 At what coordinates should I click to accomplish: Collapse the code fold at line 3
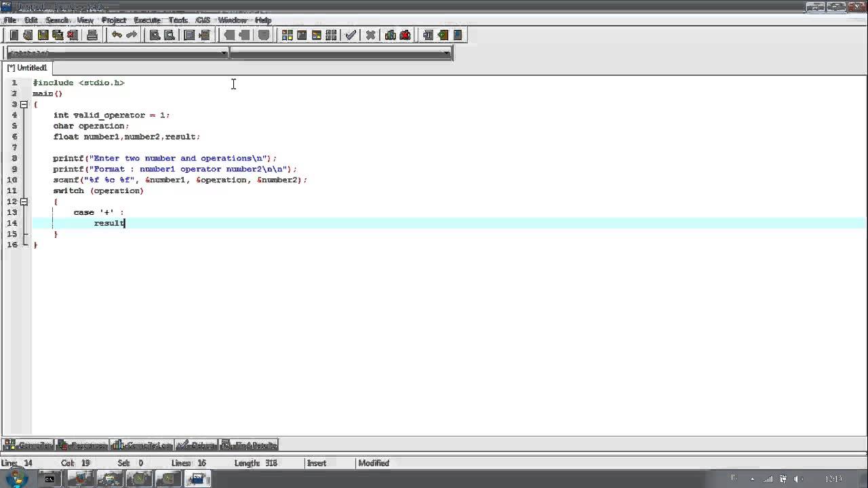coord(24,104)
